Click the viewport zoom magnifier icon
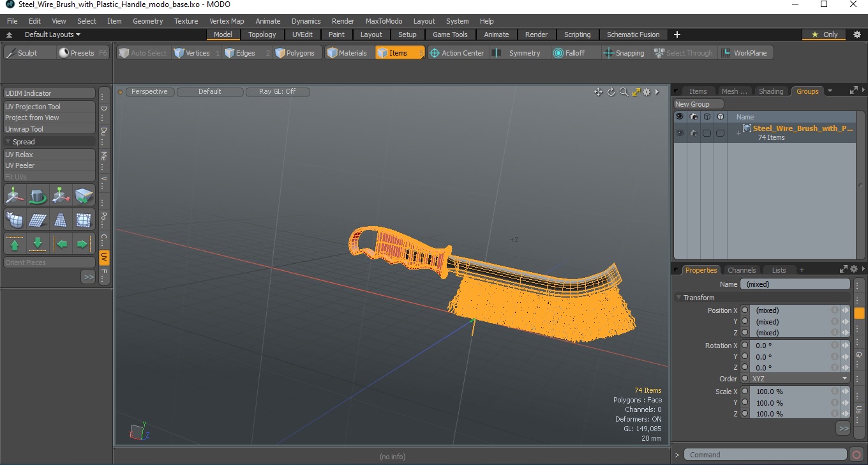Image resolution: width=868 pixels, height=465 pixels. pos(624,92)
